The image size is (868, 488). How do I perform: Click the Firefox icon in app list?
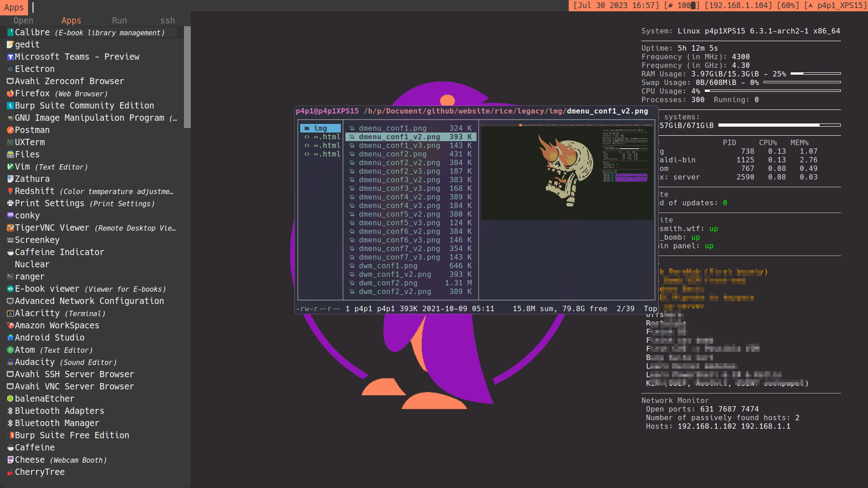click(x=10, y=94)
